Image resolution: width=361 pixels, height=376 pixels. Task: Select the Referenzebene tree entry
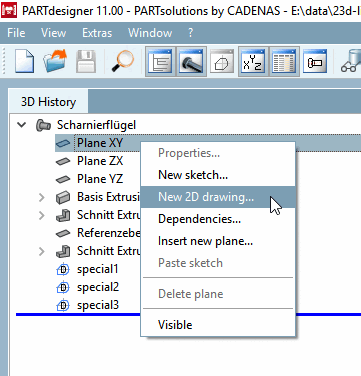[x=109, y=233]
